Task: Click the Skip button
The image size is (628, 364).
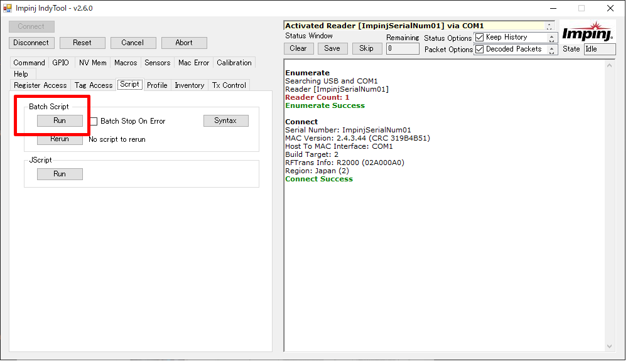Action: (367, 48)
